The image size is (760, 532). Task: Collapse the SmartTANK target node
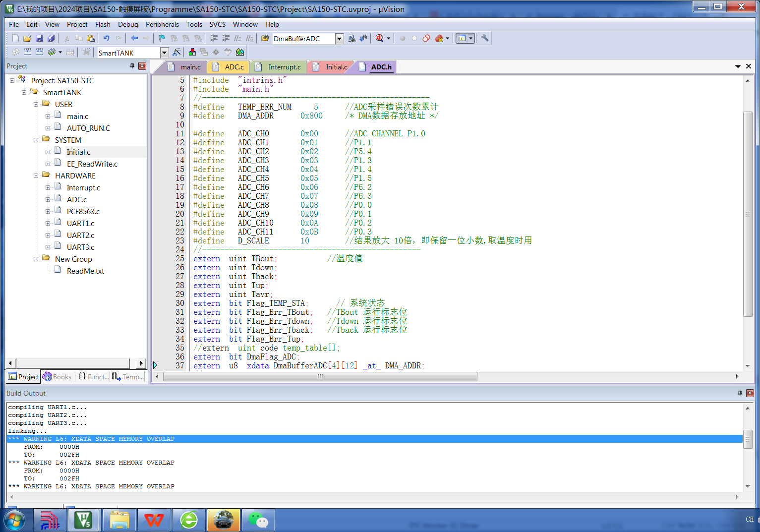click(x=24, y=93)
